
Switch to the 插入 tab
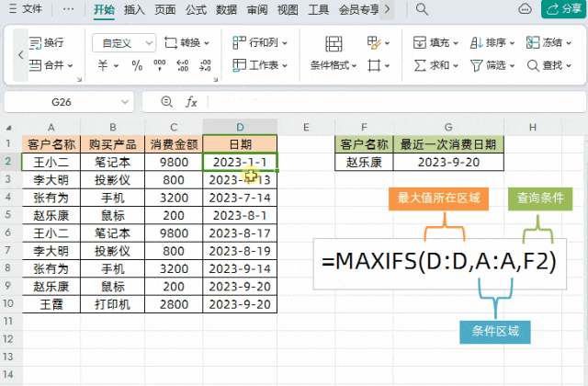tap(134, 9)
